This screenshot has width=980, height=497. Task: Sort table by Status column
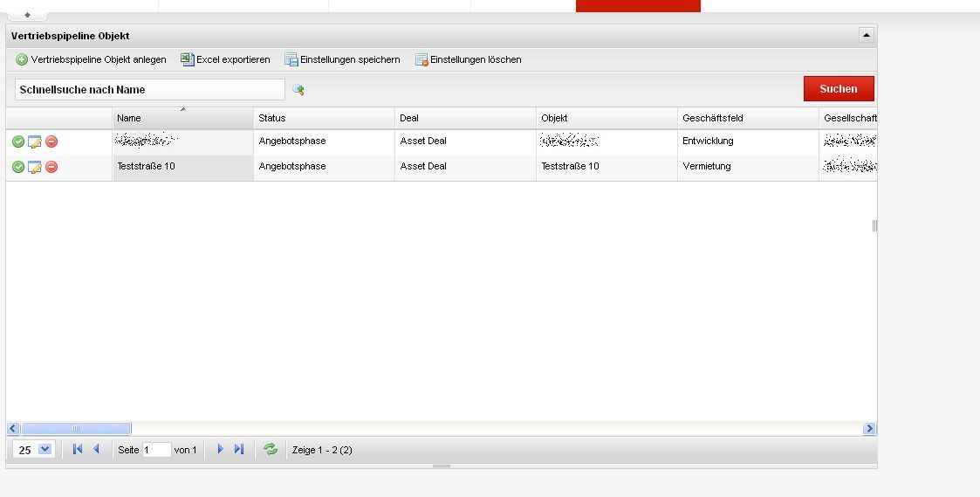click(324, 118)
